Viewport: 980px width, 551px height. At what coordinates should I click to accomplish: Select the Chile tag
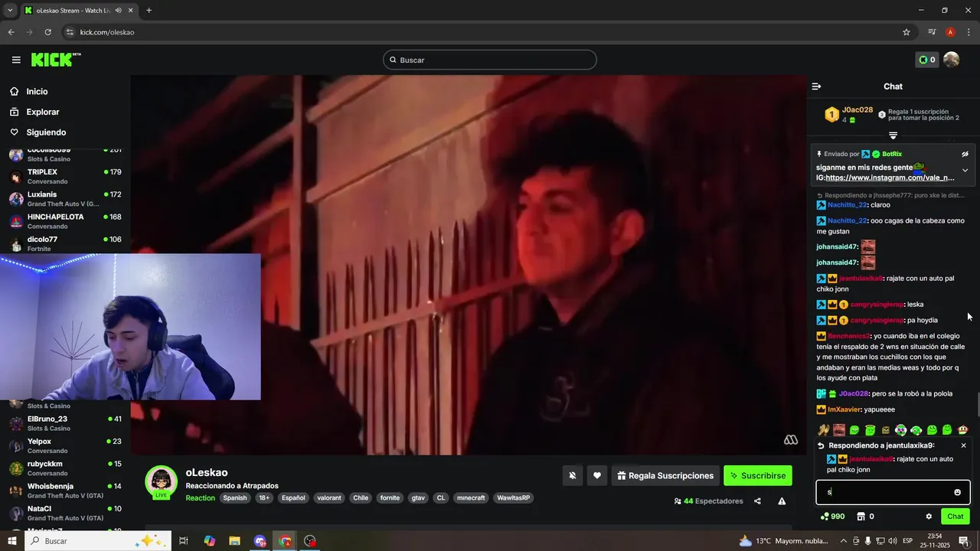361,498
